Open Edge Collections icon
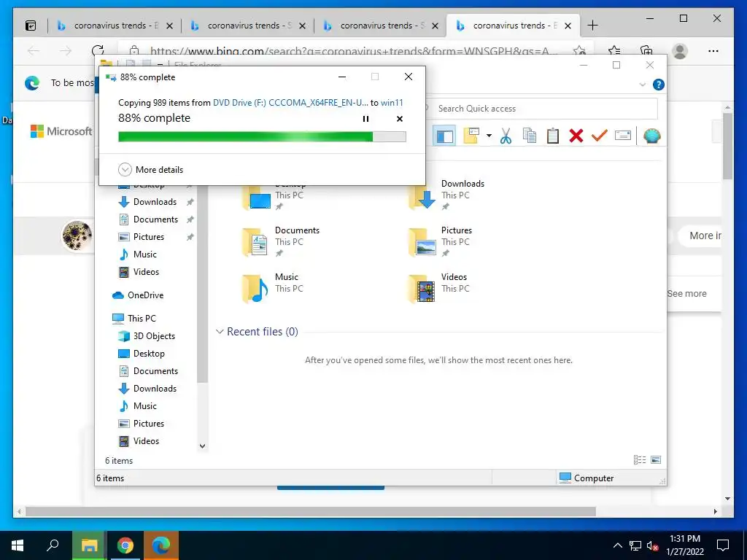 click(646, 51)
